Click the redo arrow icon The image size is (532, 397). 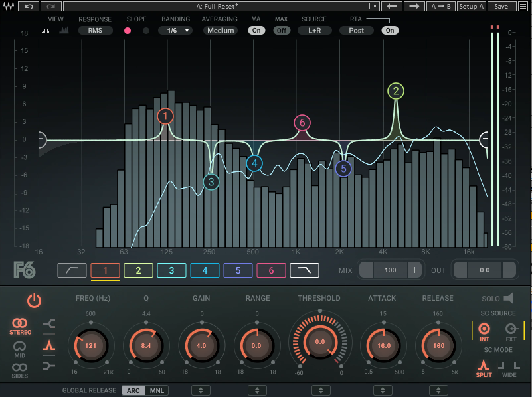(50, 6)
